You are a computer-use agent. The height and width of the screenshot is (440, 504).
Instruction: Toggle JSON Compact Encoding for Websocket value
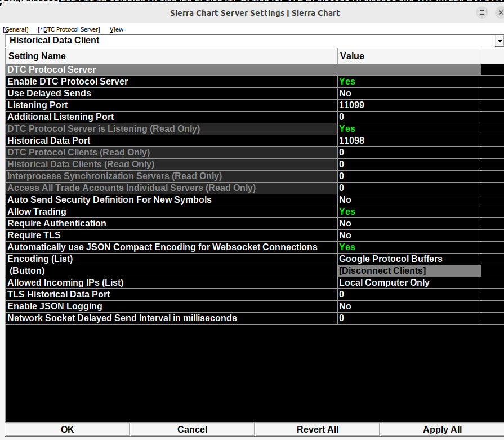pyautogui.click(x=409, y=247)
